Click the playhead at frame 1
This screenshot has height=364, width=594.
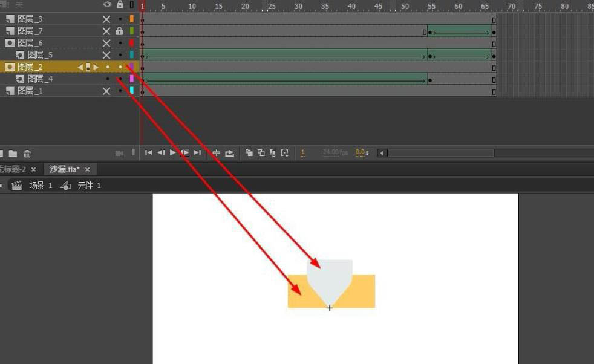pyautogui.click(x=142, y=5)
